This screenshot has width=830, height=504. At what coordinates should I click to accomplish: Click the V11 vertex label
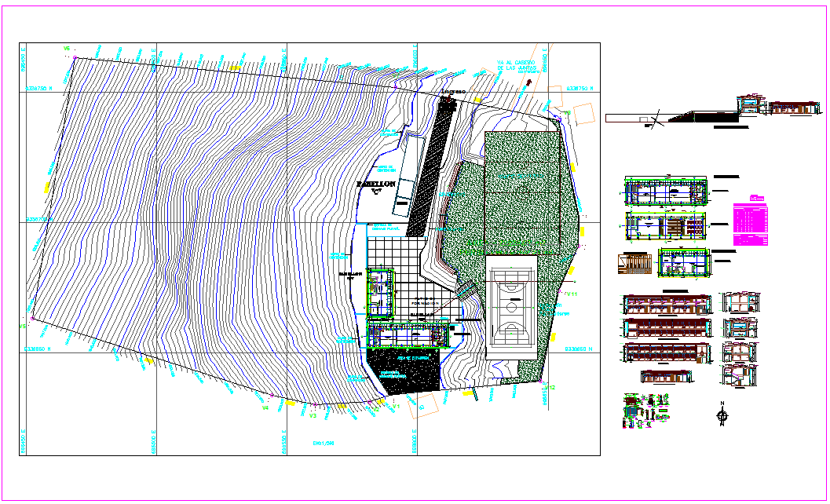(x=571, y=294)
